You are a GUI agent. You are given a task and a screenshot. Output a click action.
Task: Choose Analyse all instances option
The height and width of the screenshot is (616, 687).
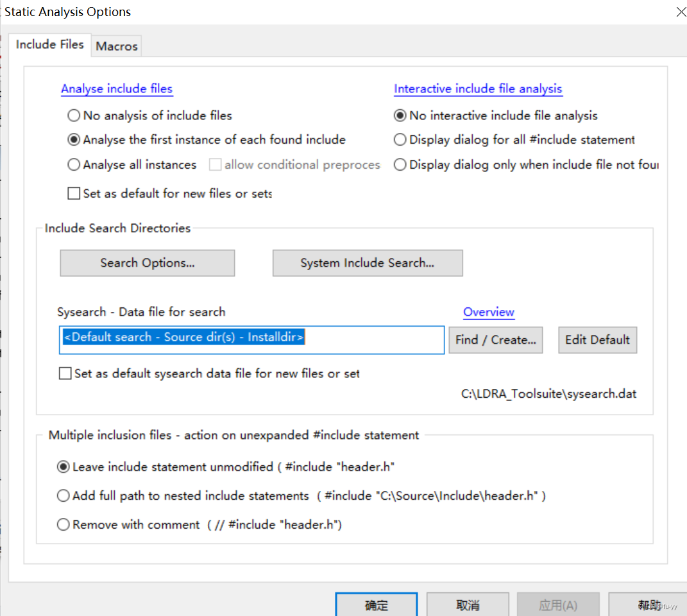[x=74, y=165]
